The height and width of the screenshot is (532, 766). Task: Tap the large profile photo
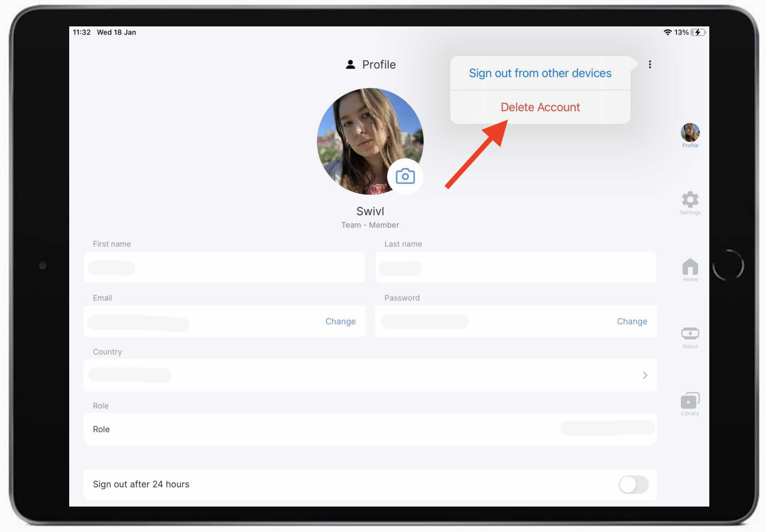click(x=370, y=141)
